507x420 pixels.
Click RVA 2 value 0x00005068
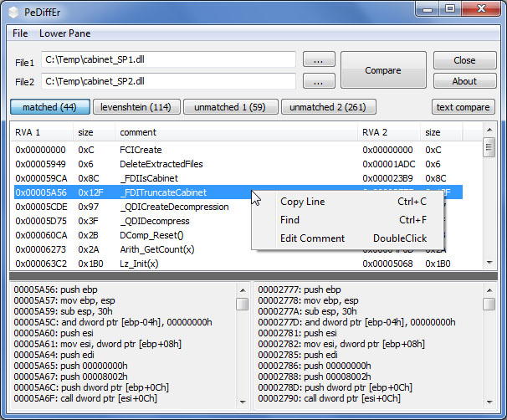point(387,264)
